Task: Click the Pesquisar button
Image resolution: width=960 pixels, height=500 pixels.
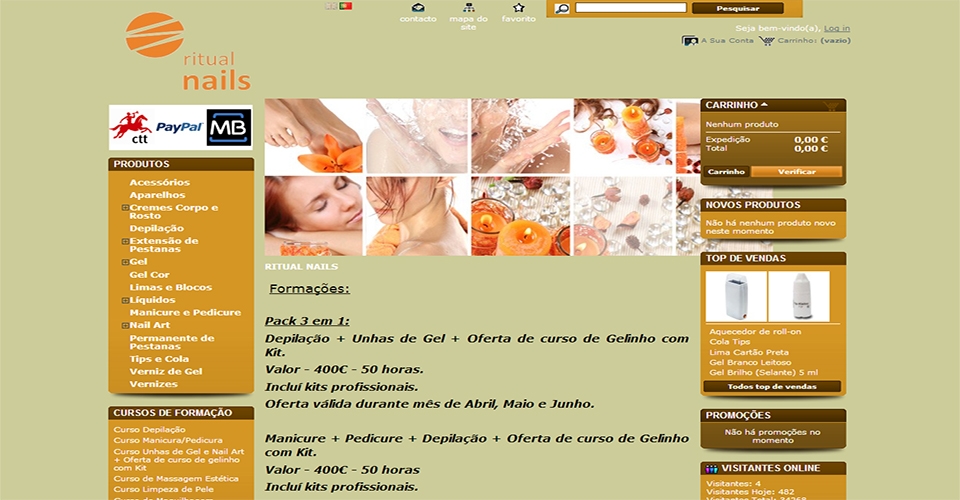Action: pyautogui.click(x=738, y=9)
